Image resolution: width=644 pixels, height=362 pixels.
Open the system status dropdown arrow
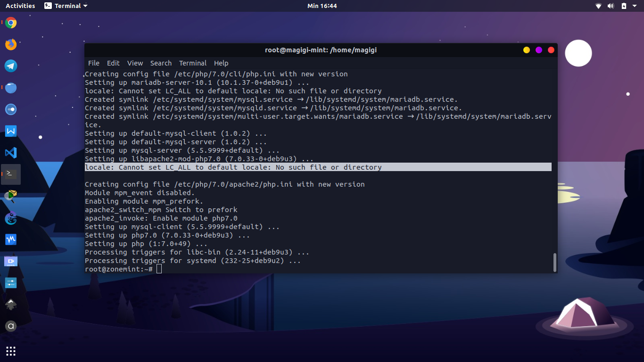click(x=633, y=6)
